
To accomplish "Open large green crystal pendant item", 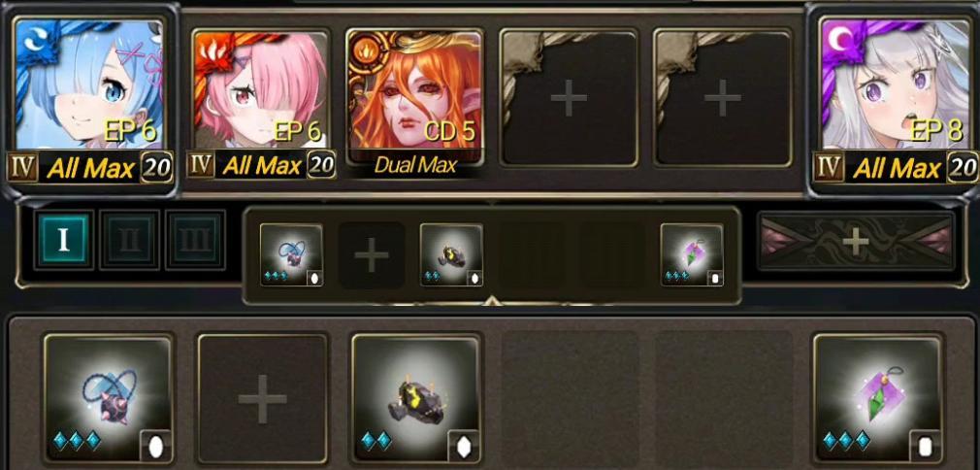I will [877, 399].
